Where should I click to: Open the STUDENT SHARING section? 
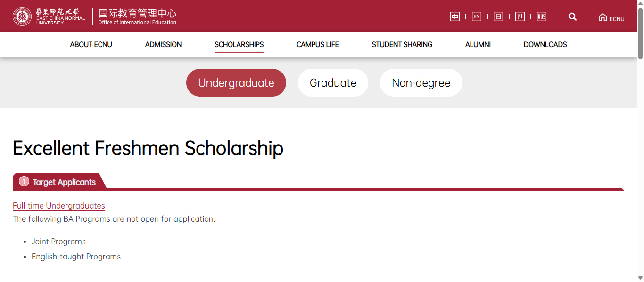[402, 44]
